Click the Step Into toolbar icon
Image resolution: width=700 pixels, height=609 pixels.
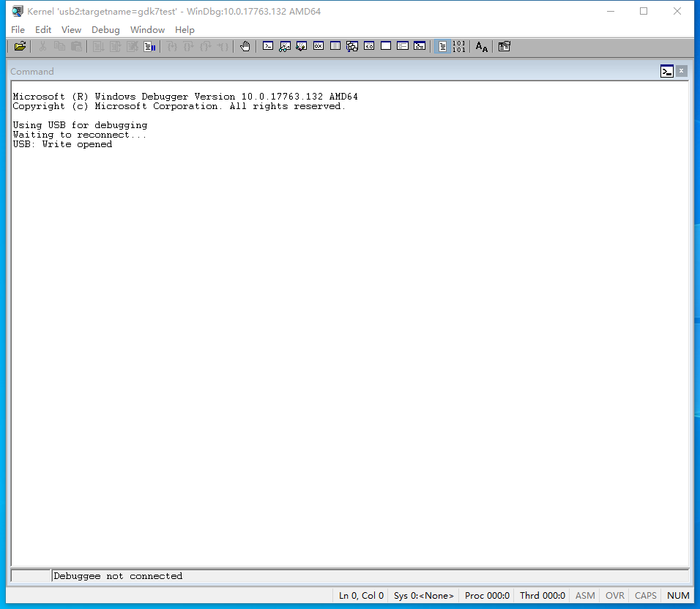[172, 46]
